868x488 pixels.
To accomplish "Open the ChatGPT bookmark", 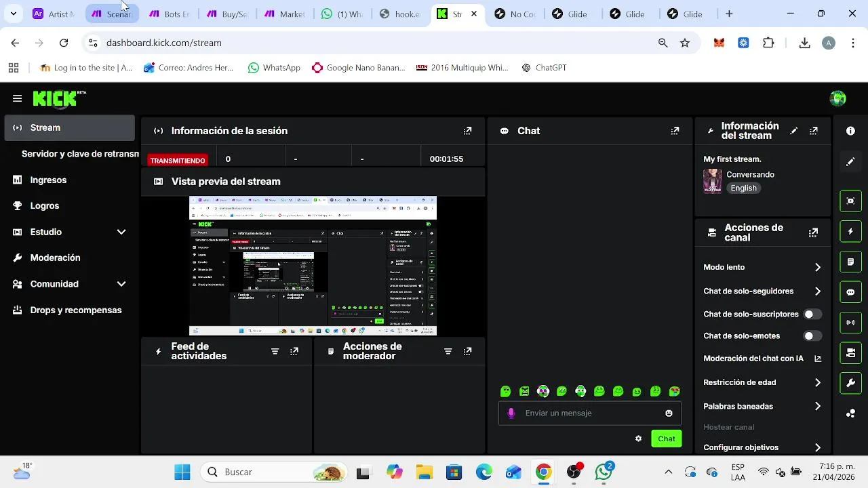I will 544,68.
